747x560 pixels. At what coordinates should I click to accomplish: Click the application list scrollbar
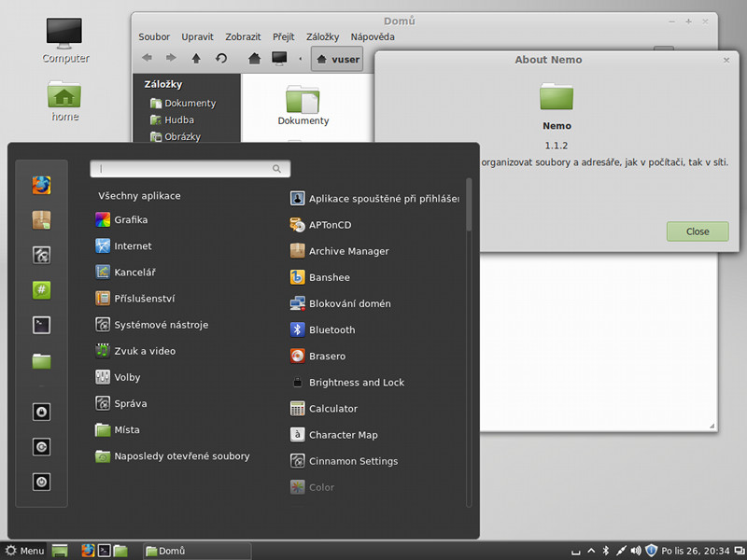coord(469,205)
